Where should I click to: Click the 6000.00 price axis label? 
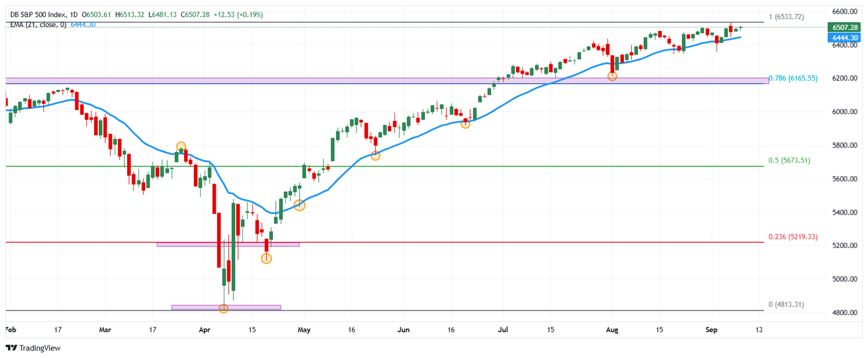(844, 112)
